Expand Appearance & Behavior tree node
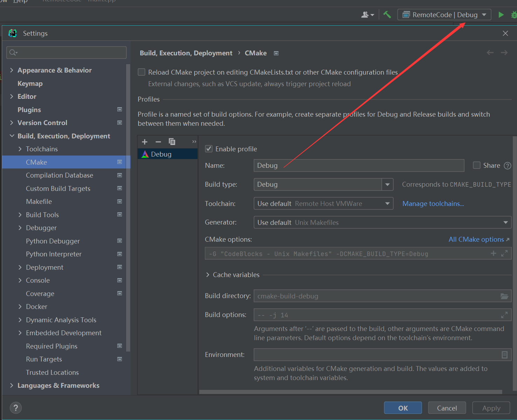Viewport: 517px width, 420px height. pos(12,70)
